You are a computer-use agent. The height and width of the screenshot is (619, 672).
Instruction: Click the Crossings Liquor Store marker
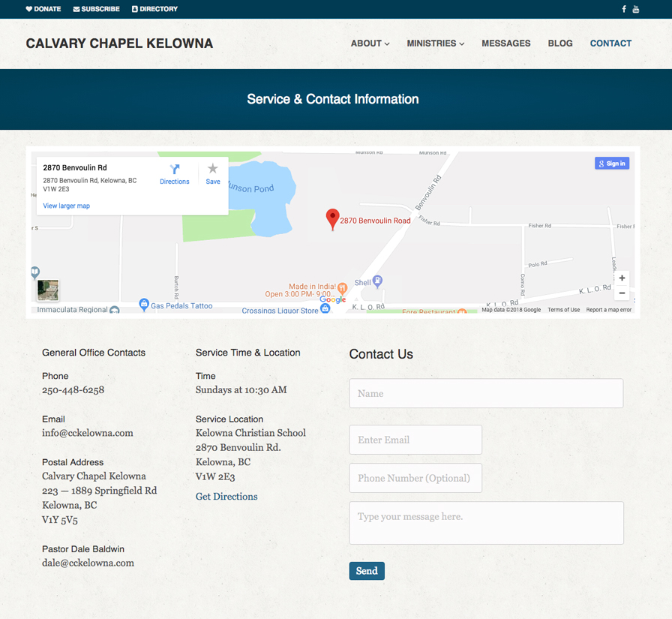(x=325, y=308)
